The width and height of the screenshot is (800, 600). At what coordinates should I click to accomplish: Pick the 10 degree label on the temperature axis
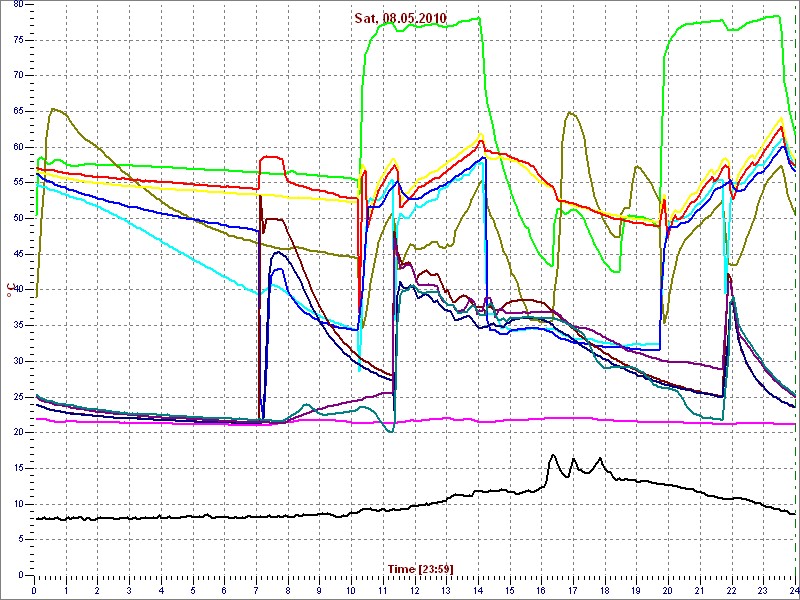(17, 504)
